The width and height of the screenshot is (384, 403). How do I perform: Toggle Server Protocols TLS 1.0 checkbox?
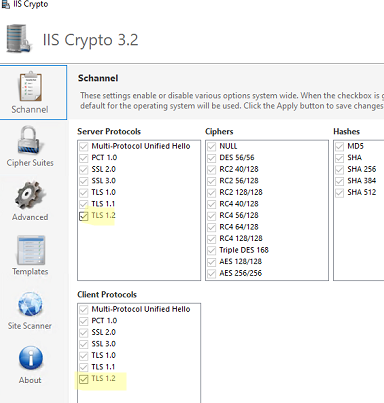84,193
